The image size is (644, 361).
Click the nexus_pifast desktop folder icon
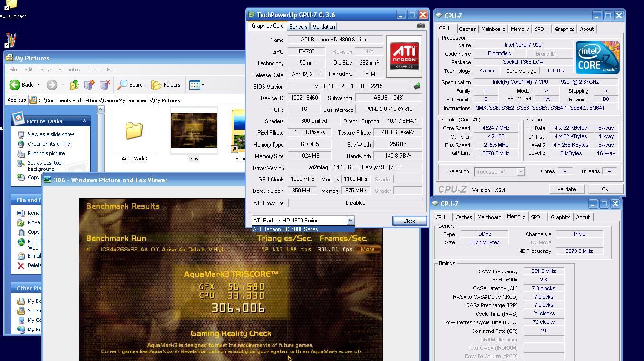click(x=10, y=6)
